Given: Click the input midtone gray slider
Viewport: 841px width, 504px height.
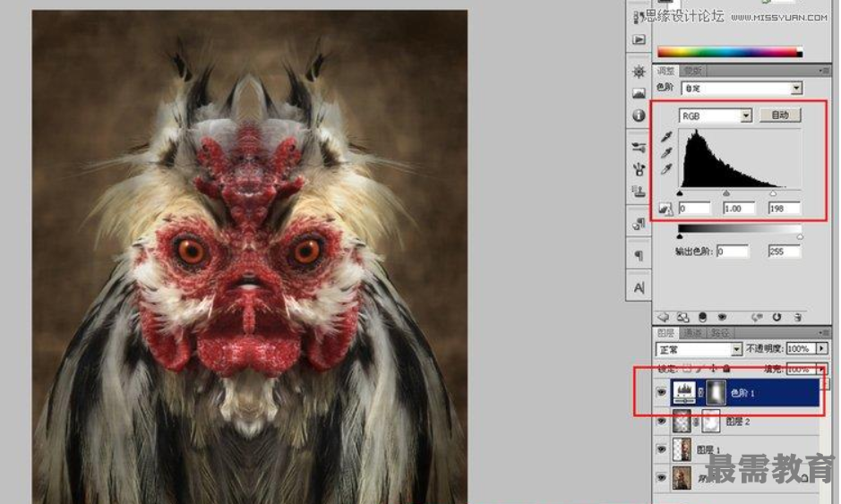Looking at the screenshot, I should click(726, 193).
